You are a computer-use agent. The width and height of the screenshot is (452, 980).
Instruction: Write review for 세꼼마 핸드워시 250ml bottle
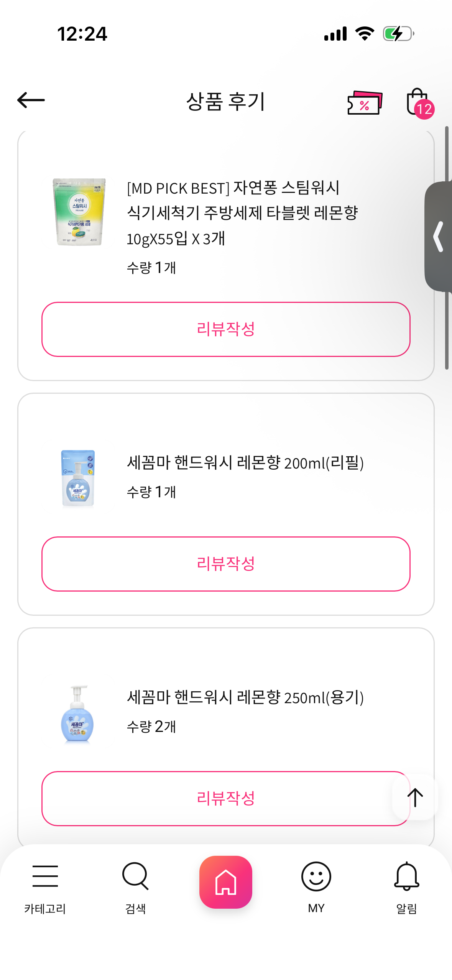coord(215,798)
